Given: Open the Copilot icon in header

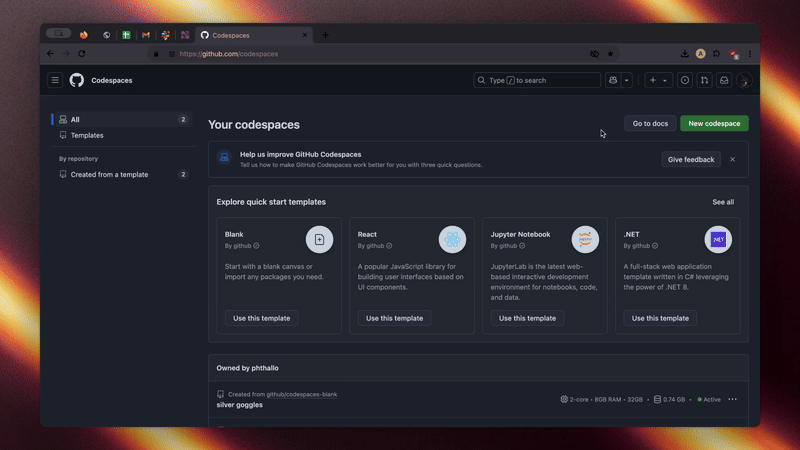Looking at the screenshot, I should tap(612, 80).
